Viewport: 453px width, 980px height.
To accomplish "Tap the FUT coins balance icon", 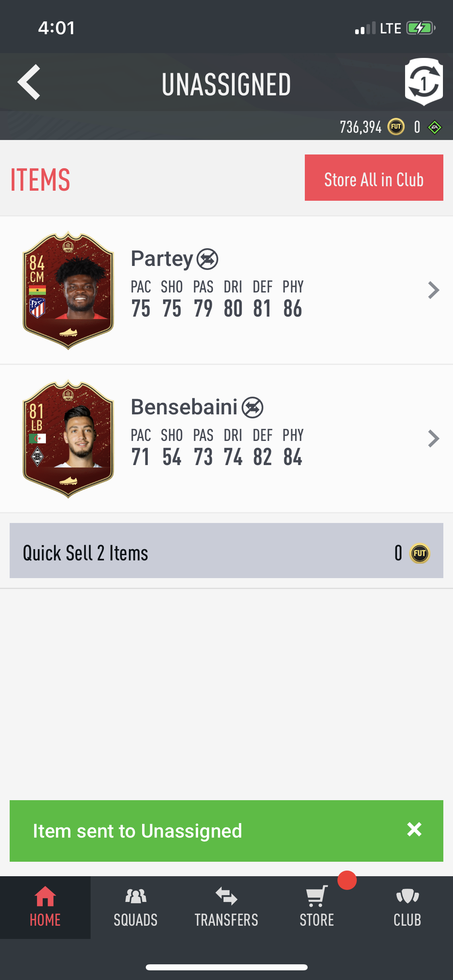I will 396,127.
